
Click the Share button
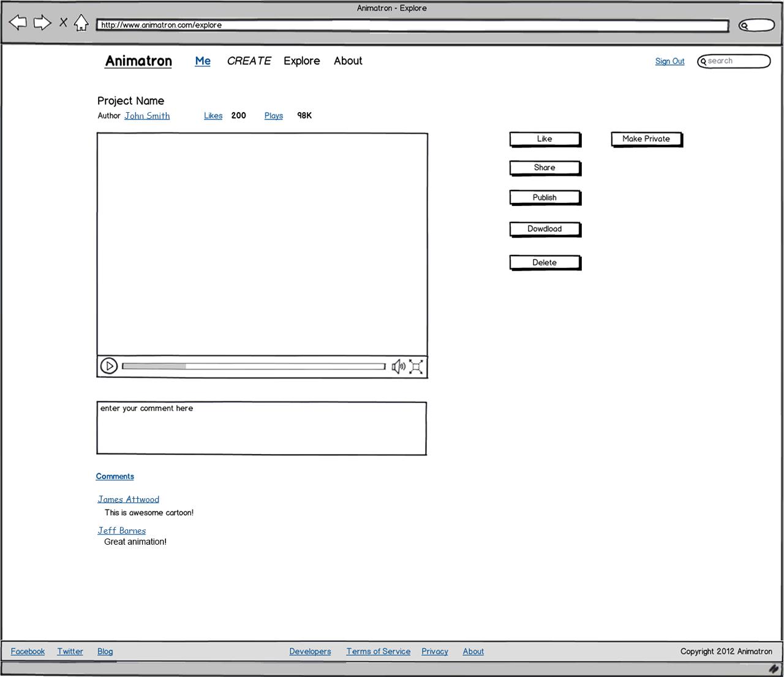point(545,168)
